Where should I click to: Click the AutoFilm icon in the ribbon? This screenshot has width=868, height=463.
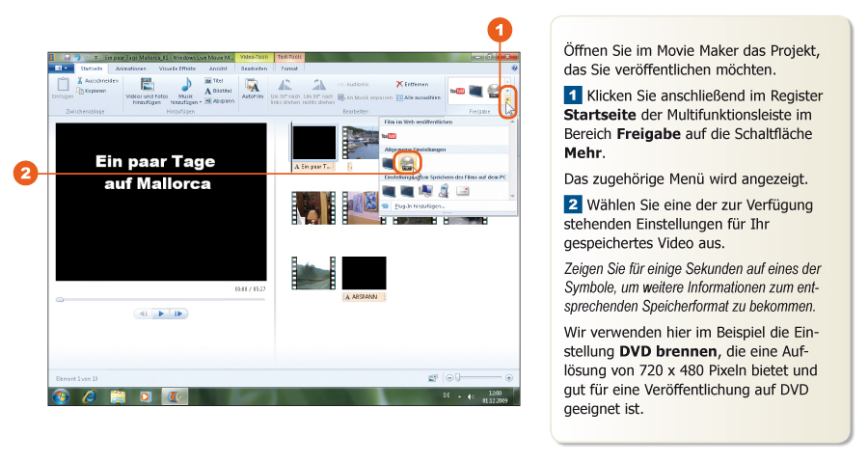253,87
